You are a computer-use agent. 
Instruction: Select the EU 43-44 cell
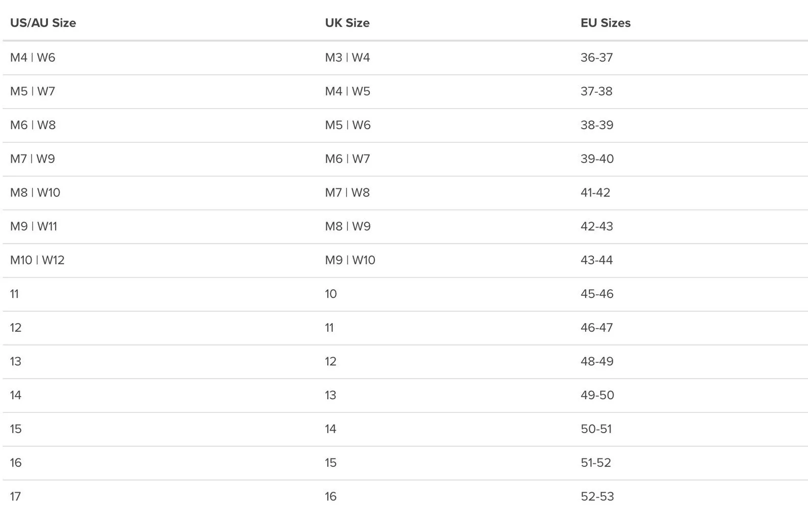(596, 260)
